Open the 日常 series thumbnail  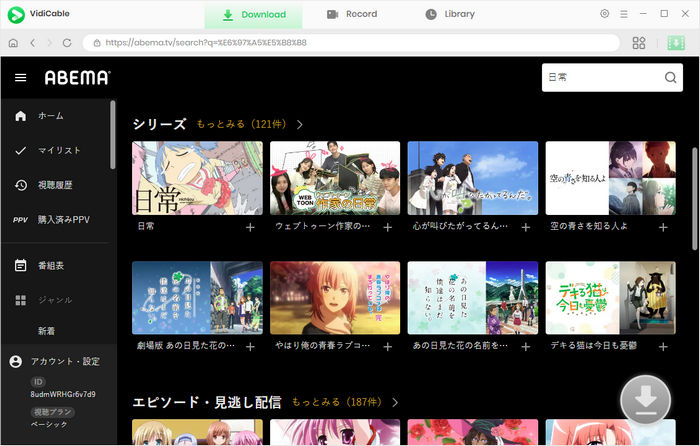click(197, 178)
